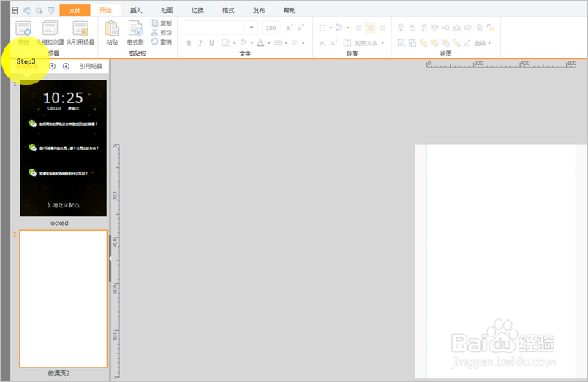Click the 'locked' scene name label

(x=59, y=223)
